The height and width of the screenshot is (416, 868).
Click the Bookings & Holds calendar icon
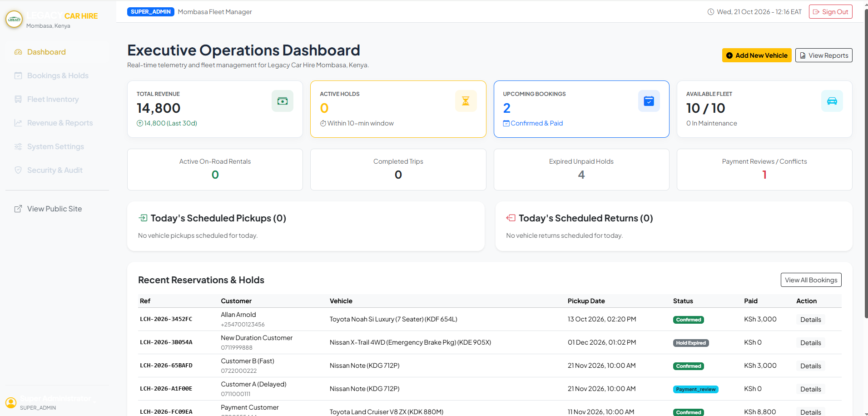pyautogui.click(x=18, y=75)
